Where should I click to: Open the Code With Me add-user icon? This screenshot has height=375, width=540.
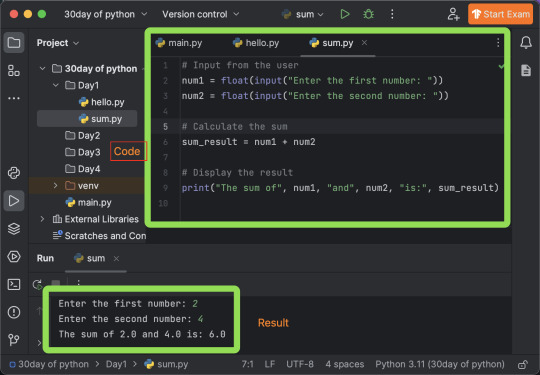point(454,14)
